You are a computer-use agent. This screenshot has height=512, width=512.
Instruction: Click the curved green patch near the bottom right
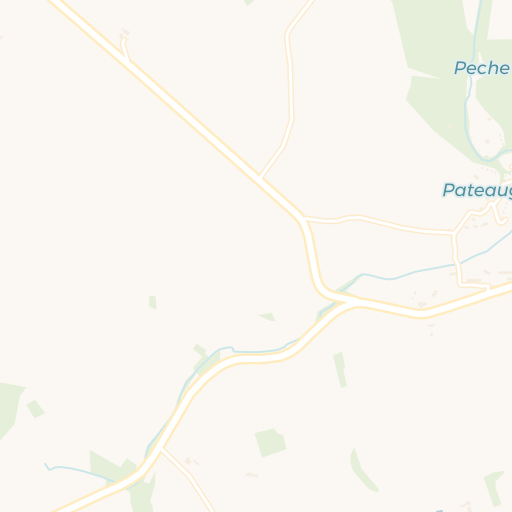(x=363, y=470)
